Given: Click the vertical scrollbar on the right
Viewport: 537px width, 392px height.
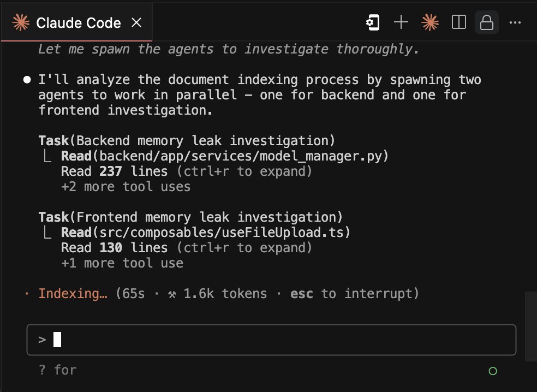Looking at the screenshot, I should coord(531,326).
